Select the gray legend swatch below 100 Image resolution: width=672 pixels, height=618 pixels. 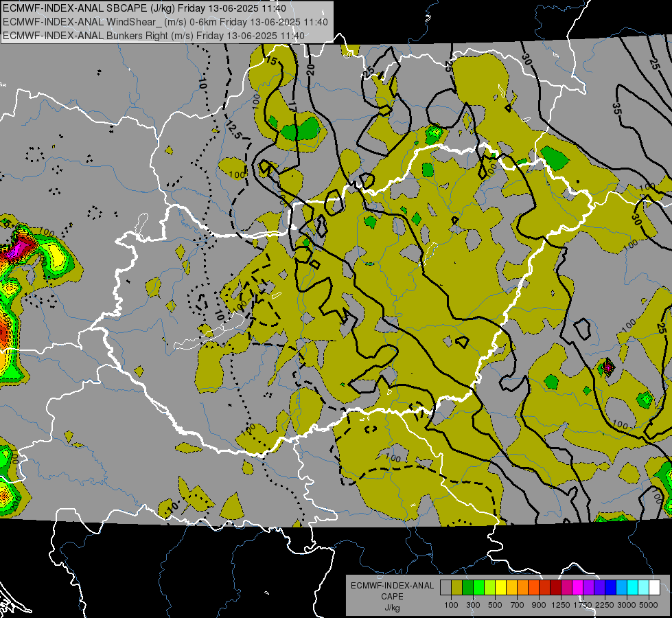[445, 588]
